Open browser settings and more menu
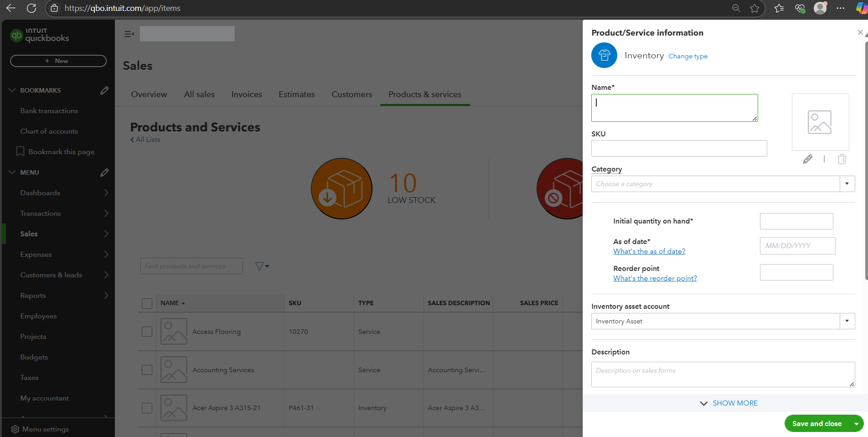Screen dimensions: 868x437 click(841, 8)
